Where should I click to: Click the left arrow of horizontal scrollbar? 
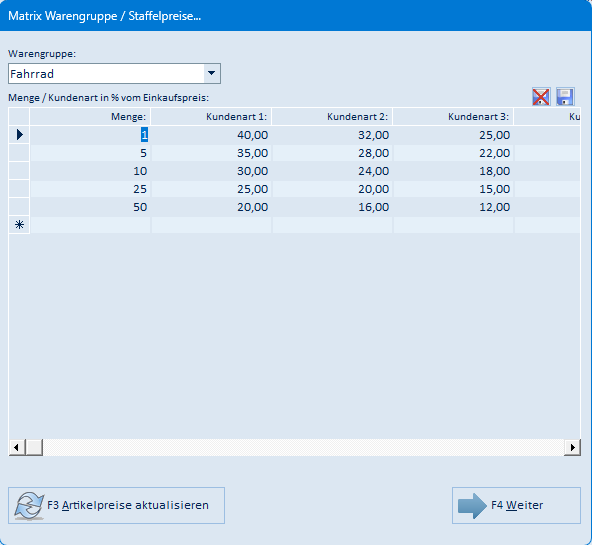tap(17, 448)
